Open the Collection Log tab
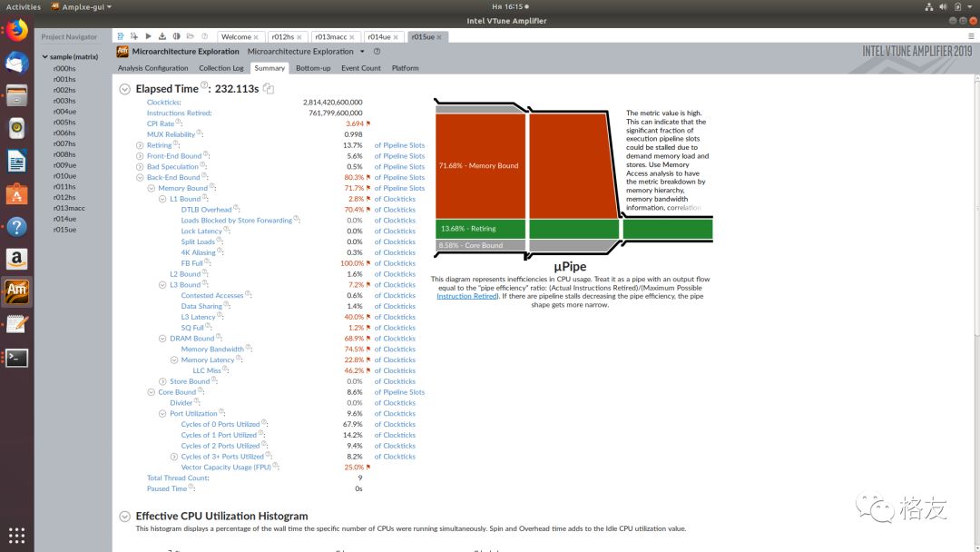The image size is (980, 552). pos(221,68)
